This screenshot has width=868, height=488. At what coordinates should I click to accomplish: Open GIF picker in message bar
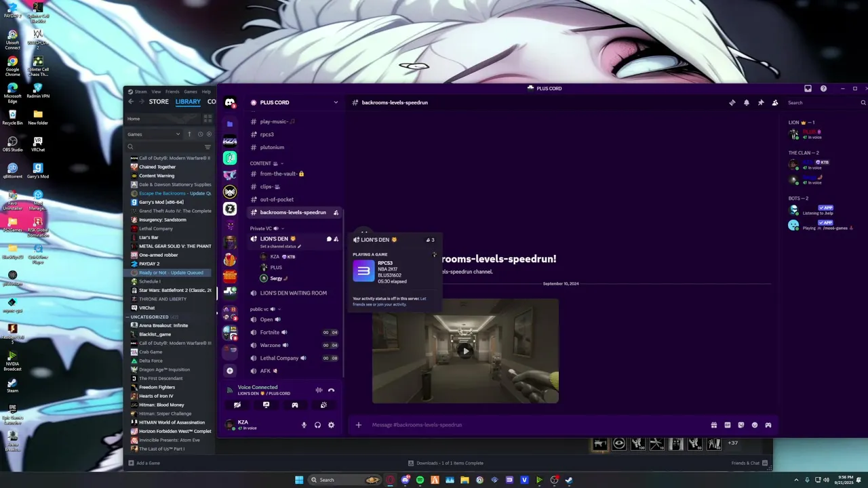[x=727, y=425]
